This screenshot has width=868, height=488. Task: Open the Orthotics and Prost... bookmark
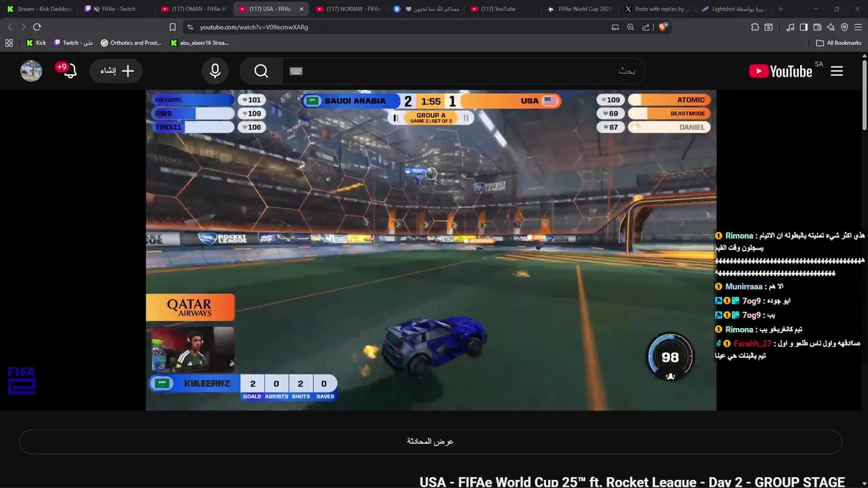[131, 43]
